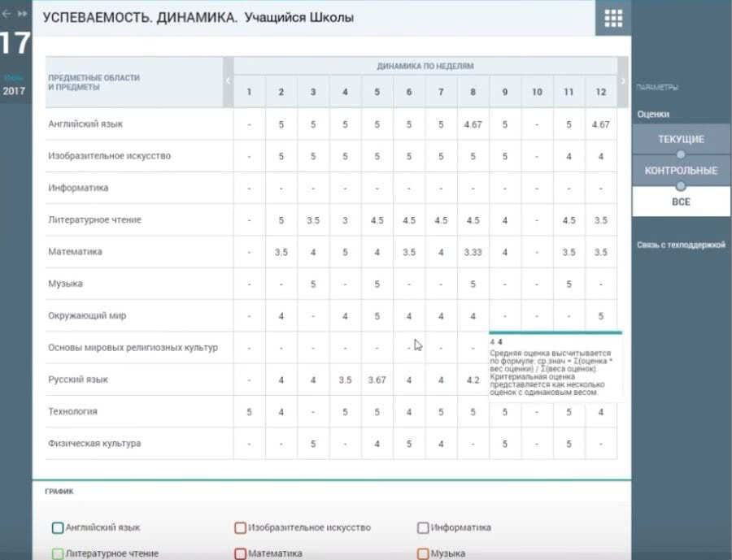Image resolution: width=732 pixels, height=560 pixels.
Task: Check the Информатика graph checkbox
Action: coord(423,527)
